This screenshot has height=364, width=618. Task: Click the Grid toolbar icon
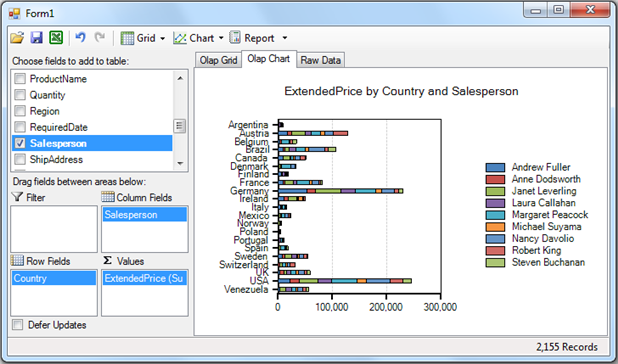tap(127, 38)
